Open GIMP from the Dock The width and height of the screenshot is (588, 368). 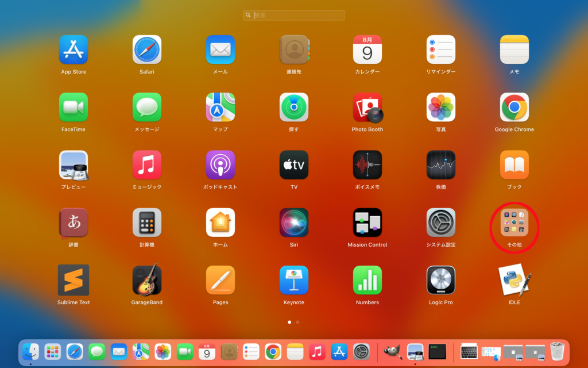click(x=393, y=352)
